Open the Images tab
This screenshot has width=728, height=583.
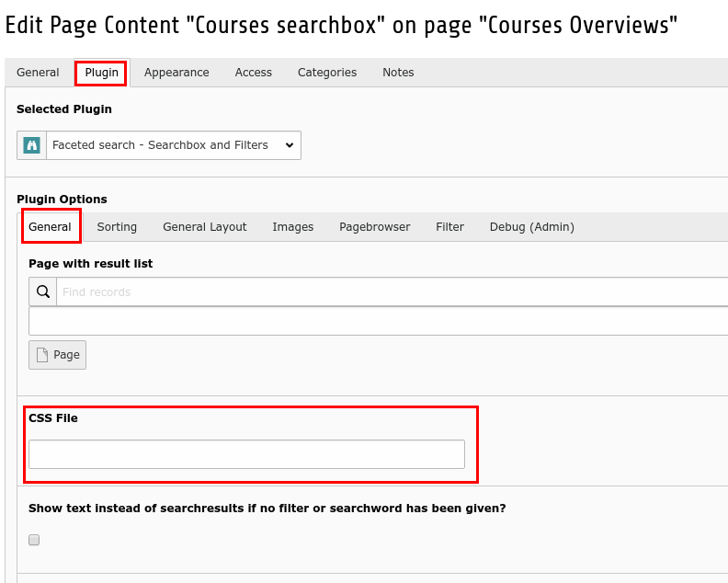click(293, 227)
